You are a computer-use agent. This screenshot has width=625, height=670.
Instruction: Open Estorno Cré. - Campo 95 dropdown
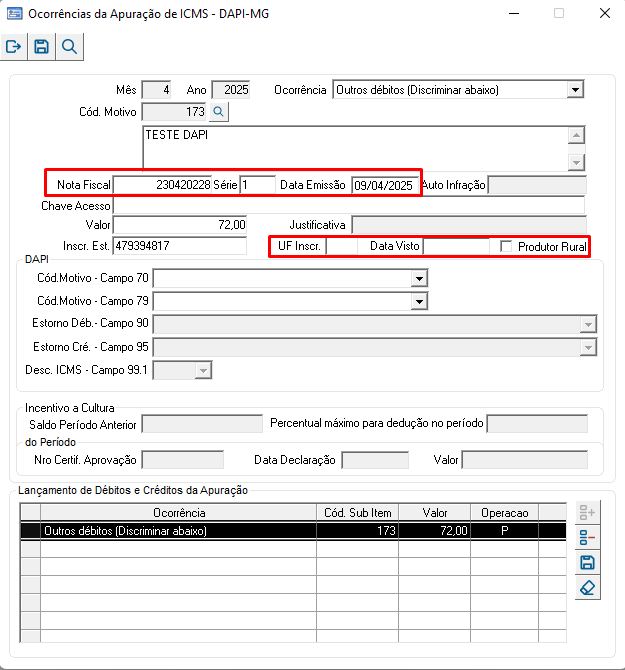588,348
